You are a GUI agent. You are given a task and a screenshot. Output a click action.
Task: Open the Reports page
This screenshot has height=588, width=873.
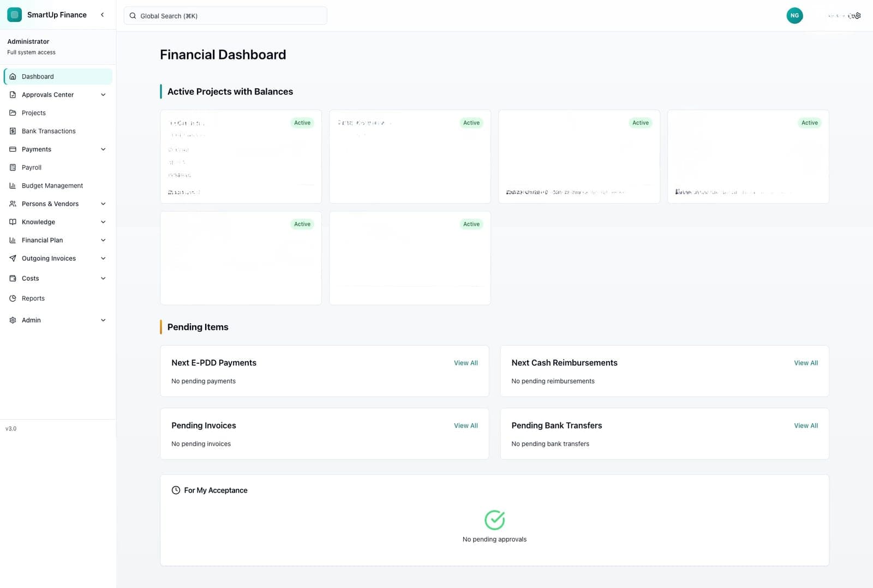pyautogui.click(x=58, y=298)
